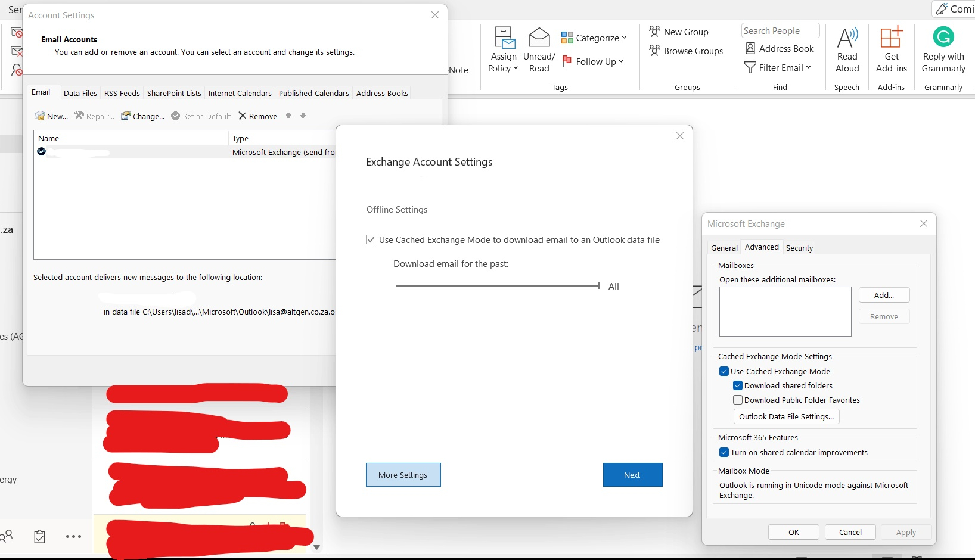Screen dimensions: 975x560
Task: Open the RSS Feeds tab
Action: pyautogui.click(x=122, y=93)
